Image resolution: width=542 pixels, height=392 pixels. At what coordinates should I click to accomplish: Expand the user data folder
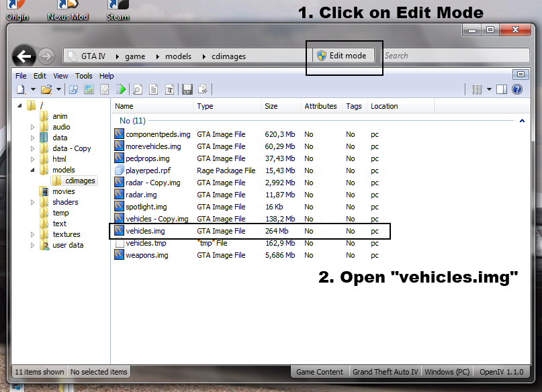point(32,245)
